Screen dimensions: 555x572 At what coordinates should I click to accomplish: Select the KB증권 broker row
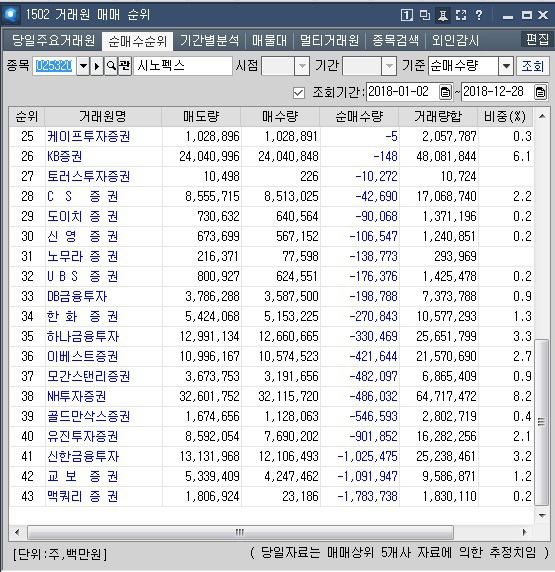coord(271,156)
